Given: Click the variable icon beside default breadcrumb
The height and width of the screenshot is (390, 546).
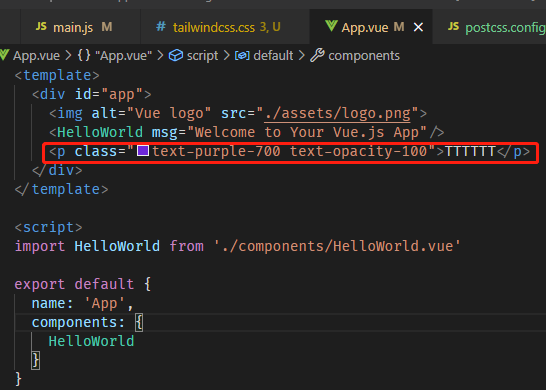Looking at the screenshot, I should pos(242,56).
